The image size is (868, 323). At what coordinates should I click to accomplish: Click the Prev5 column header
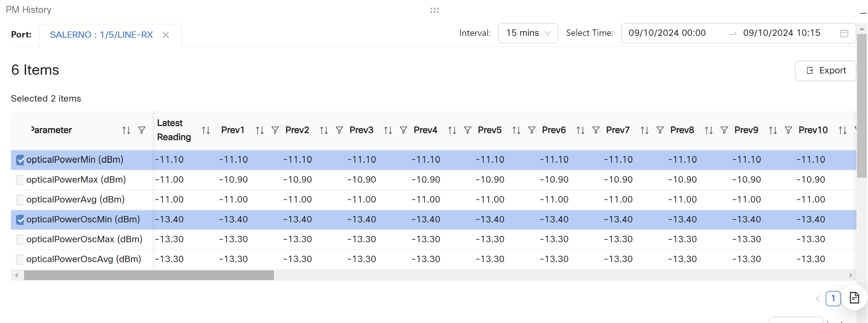point(489,130)
